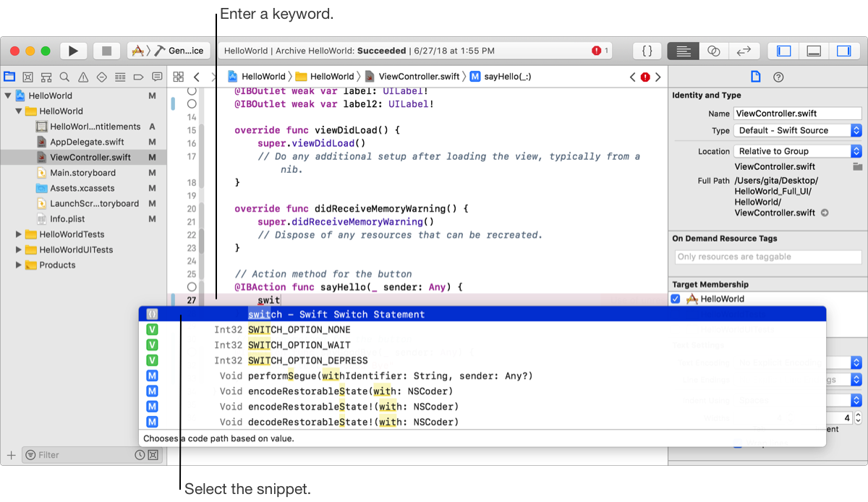Choose the switch – Swift Switch Statement snippet
This screenshot has height=502, width=868.
(x=482, y=315)
